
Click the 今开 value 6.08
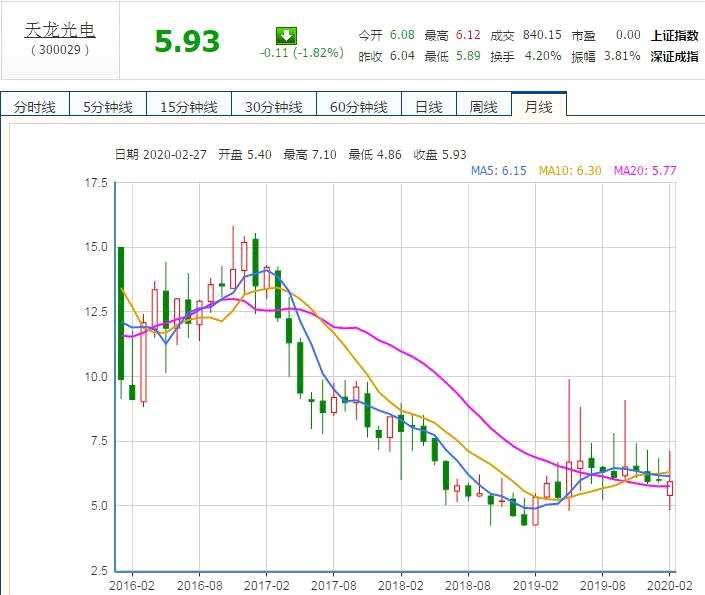[x=402, y=35]
